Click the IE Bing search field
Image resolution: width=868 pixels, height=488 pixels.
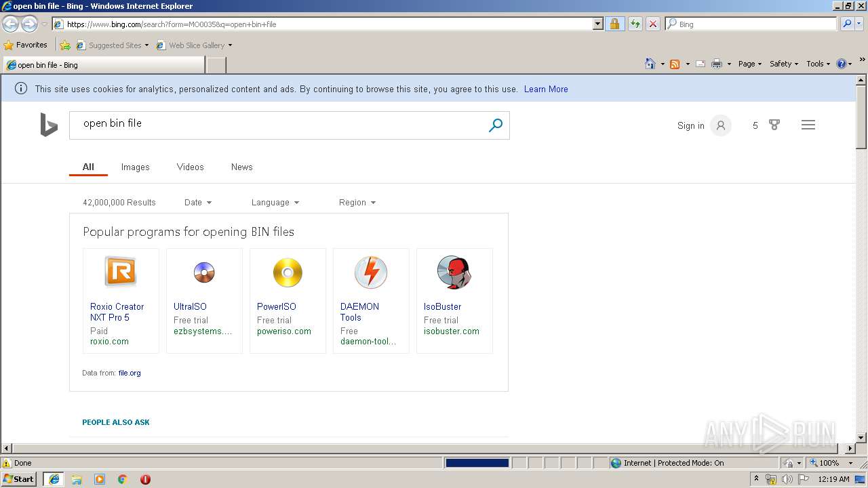pyautogui.click(x=751, y=24)
